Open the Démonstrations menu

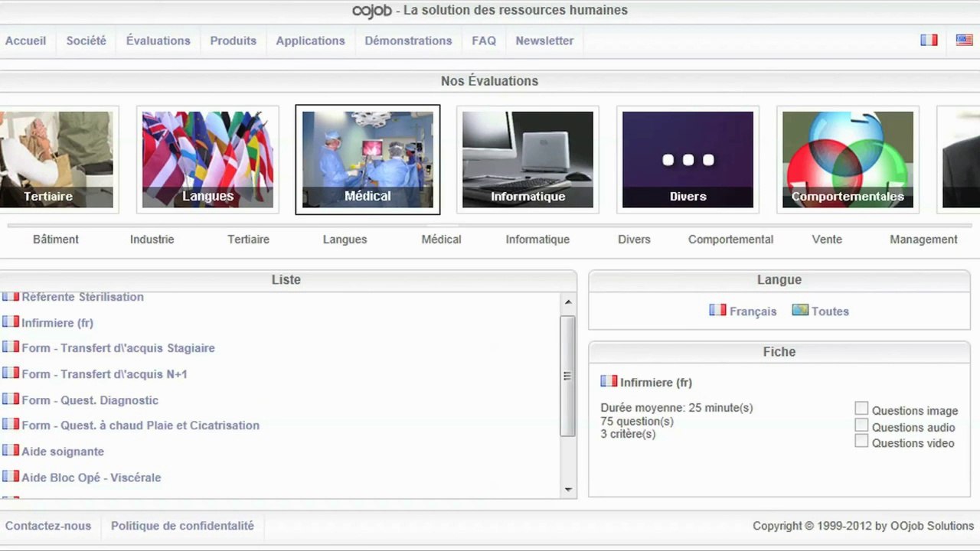pyautogui.click(x=408, y=41)
